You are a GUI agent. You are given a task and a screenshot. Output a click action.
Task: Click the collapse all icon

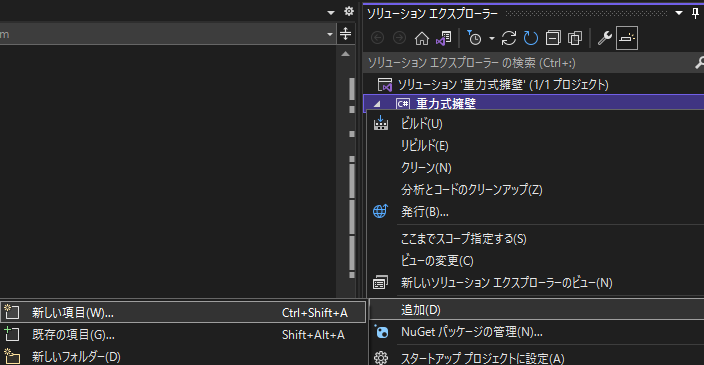[x=553, y=39]
